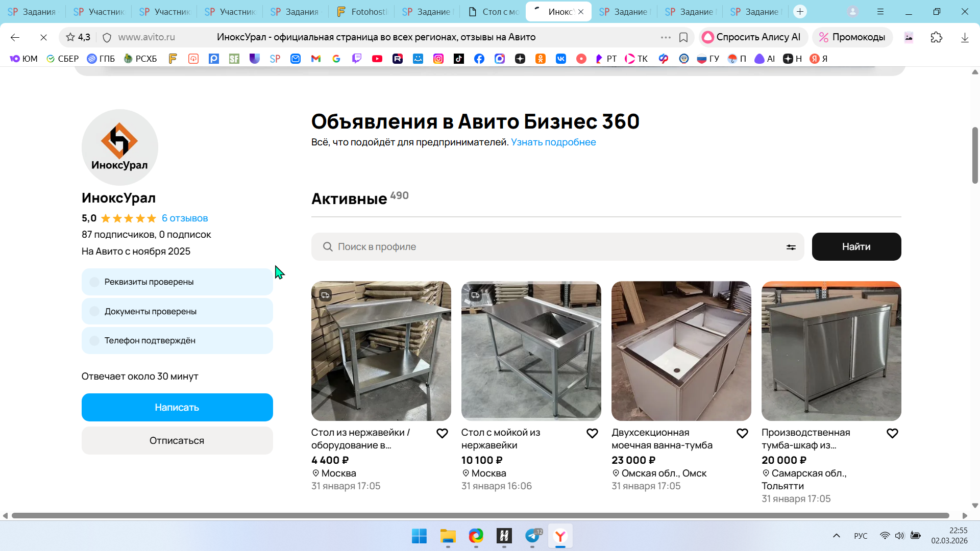
Task: Click 'Телефон подтверждён' badge
Action: (177, 341)
